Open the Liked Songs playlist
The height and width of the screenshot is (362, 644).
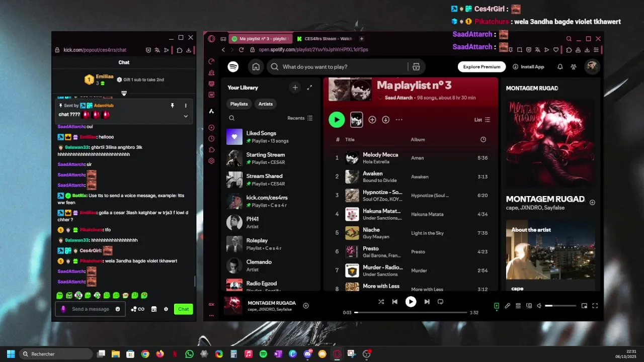[x=272, y=137]
